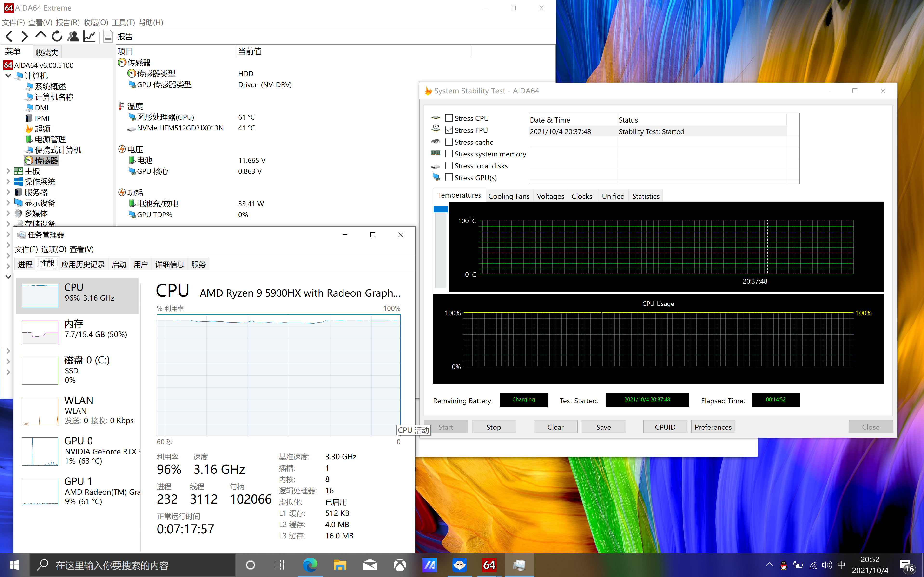This screenshot has width=924, height=577.
Task: Select the CPU performance thumbnail
Action: [77, 296]
